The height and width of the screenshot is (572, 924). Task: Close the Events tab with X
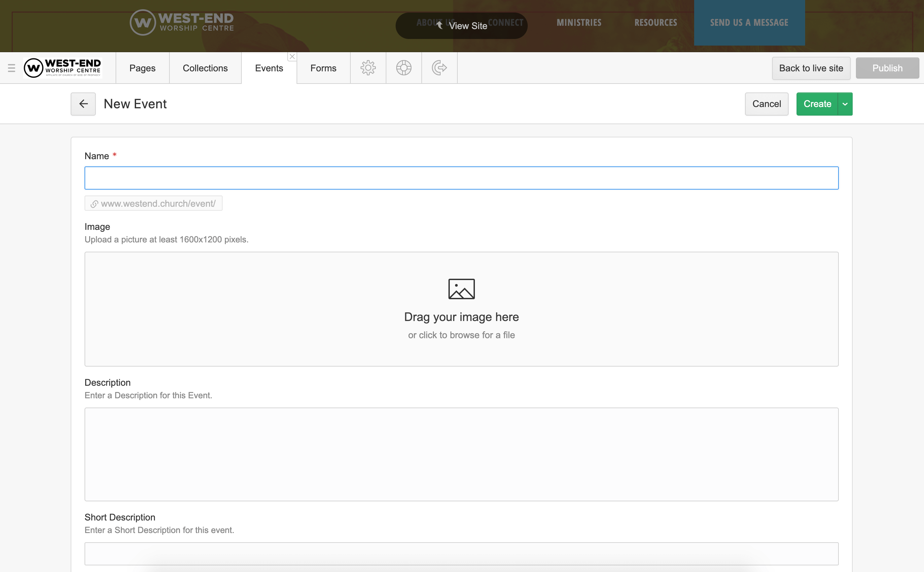coord(292,57)
